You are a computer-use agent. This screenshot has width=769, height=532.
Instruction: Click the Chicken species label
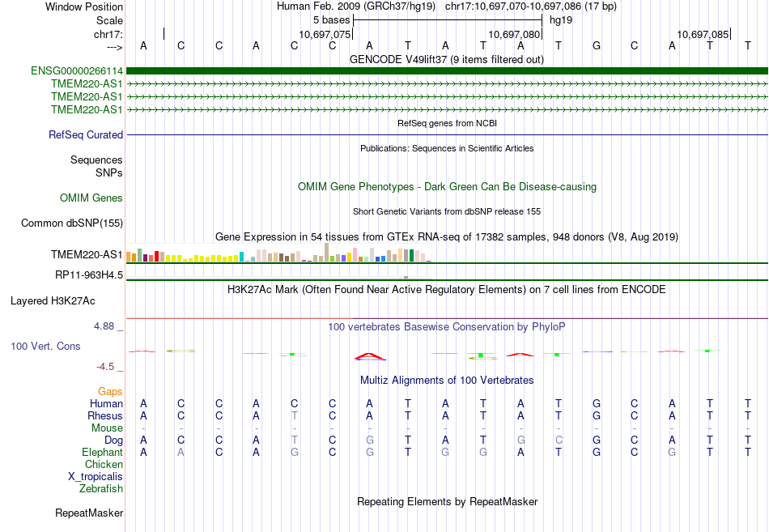coord(104,464)
